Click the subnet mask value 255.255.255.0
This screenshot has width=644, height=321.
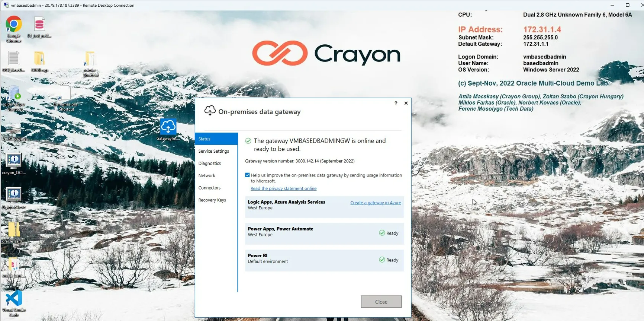tap(540, 38)
